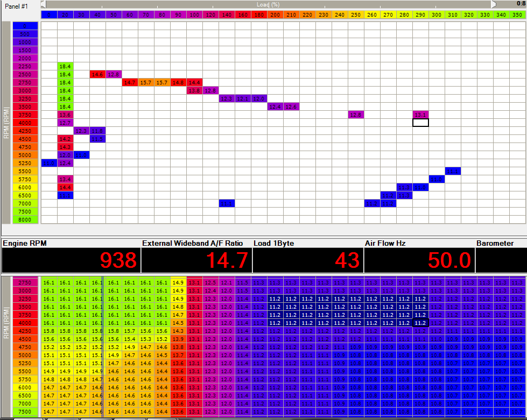This screenshot has width=527, height=420.
Task: Select the 350 load column header
Action: (x=517, y=16)
